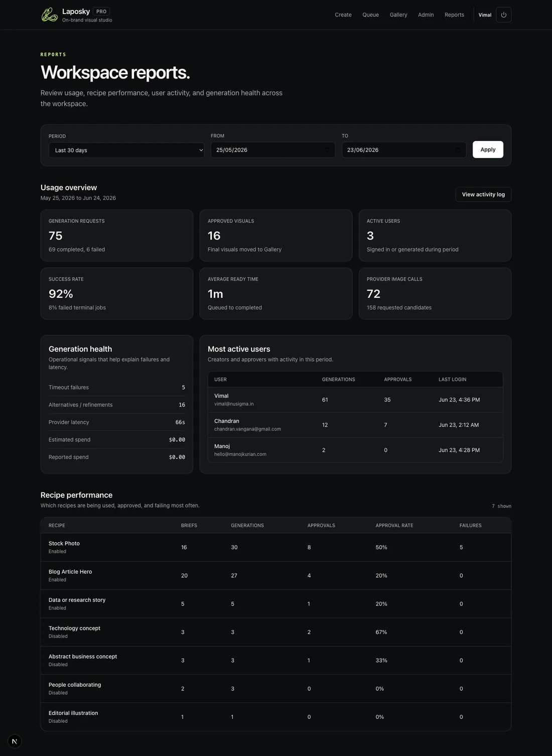
Task: Open the View activity log button
Action: click(x=483, y=194)
